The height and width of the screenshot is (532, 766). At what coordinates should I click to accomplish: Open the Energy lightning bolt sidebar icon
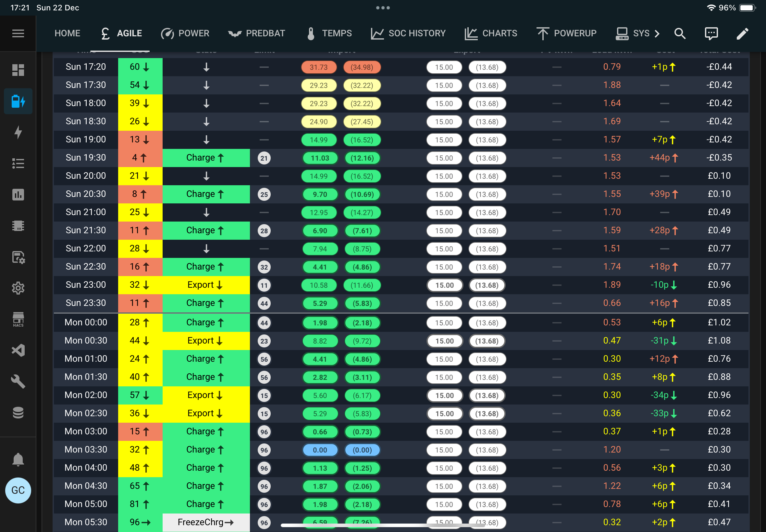point(18,132)
